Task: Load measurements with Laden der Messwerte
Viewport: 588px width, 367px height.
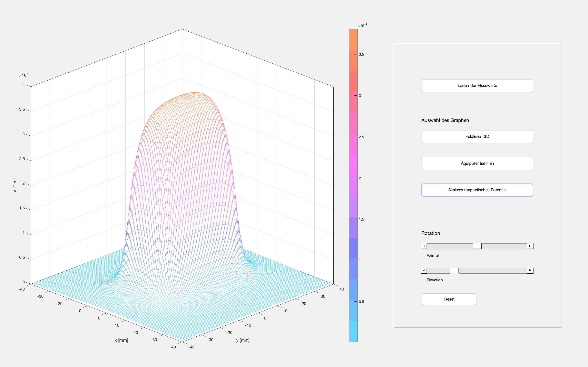Action: point(477,85)
